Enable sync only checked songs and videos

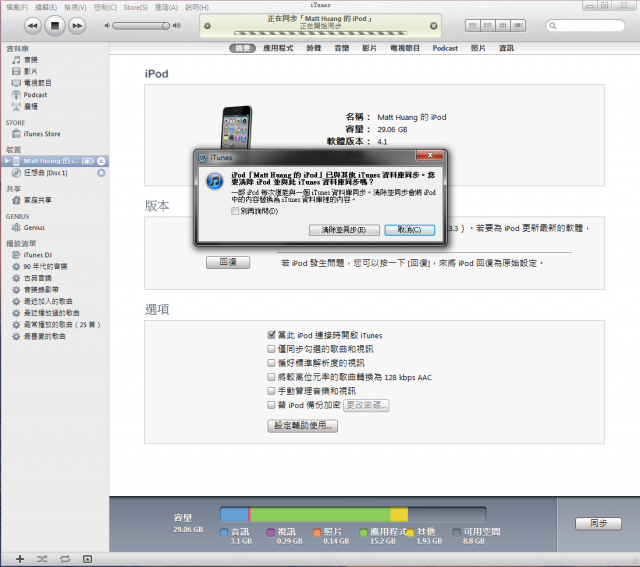pos(271,349)
